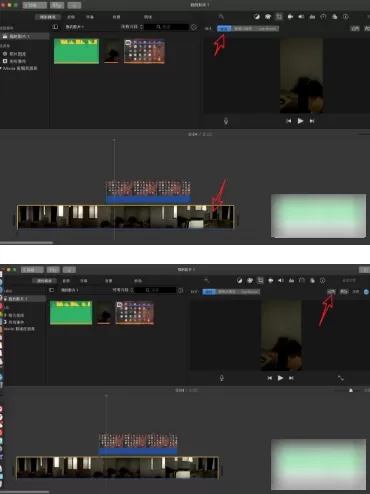Select Ken Burns crop style in bottom window
Image resolution: width=370 pixels, height=494 pixels.
[x=249, y=292]
